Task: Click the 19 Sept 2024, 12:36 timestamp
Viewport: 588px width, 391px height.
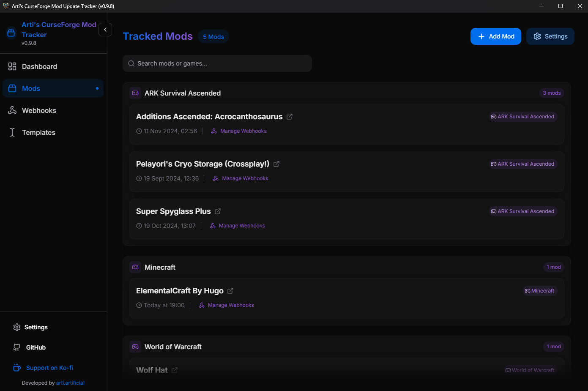Action: 167,178
